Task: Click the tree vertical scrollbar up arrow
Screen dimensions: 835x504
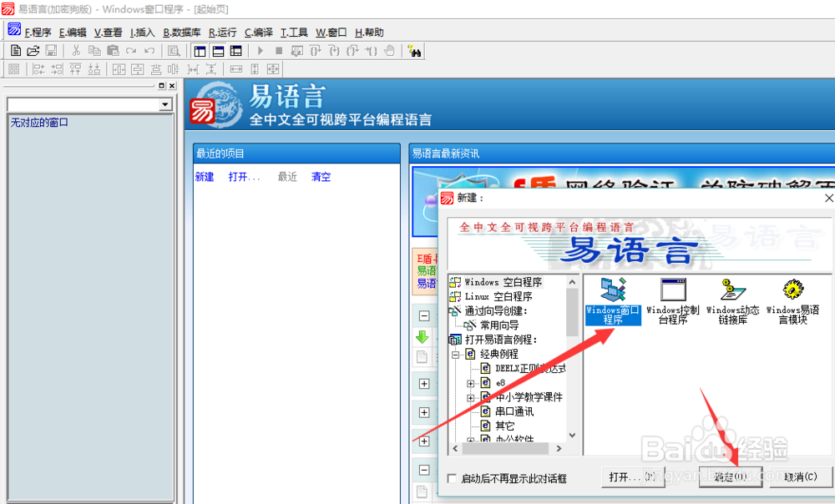Action: (573, 282)
